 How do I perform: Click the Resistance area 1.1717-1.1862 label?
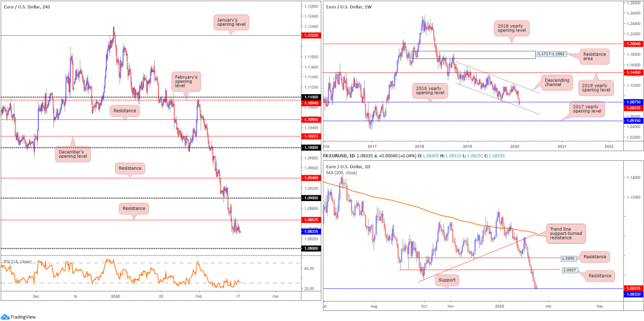click(552, 54)
